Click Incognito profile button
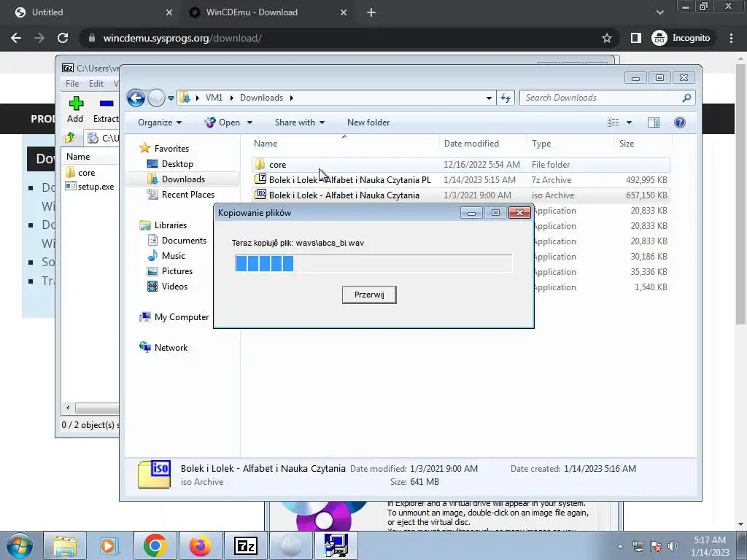 click(x=682, y=38)
